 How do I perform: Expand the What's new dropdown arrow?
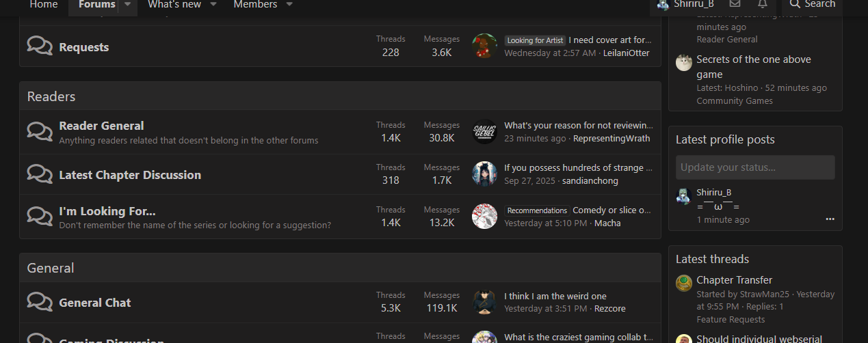(x=213, y=5)
